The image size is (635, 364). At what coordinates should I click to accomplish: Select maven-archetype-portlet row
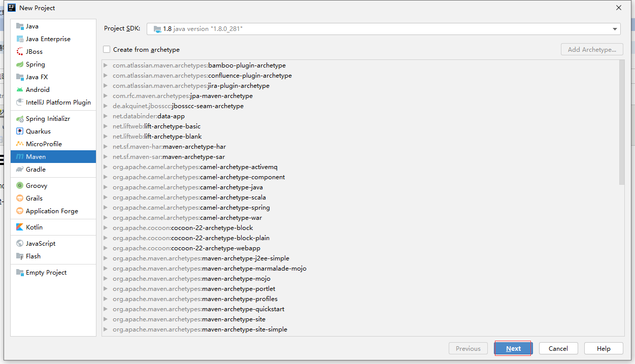360,289
